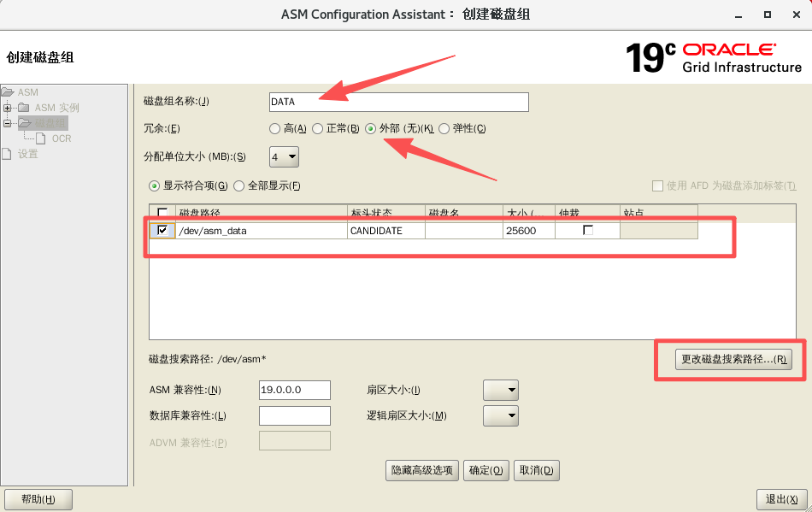Click the 磁盘名 column header
The height and width of the screenshot is (512, 812).
[463, 214]
